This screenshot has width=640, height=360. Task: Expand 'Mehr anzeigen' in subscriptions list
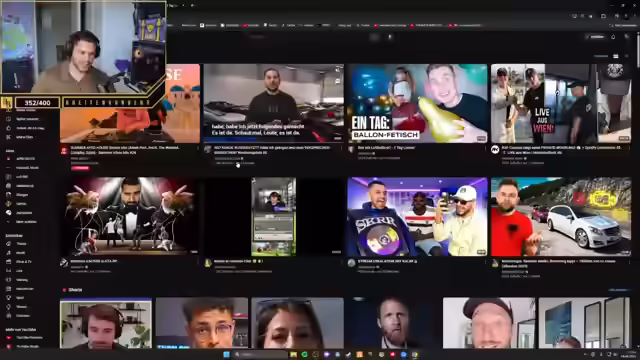click(22, 222)
